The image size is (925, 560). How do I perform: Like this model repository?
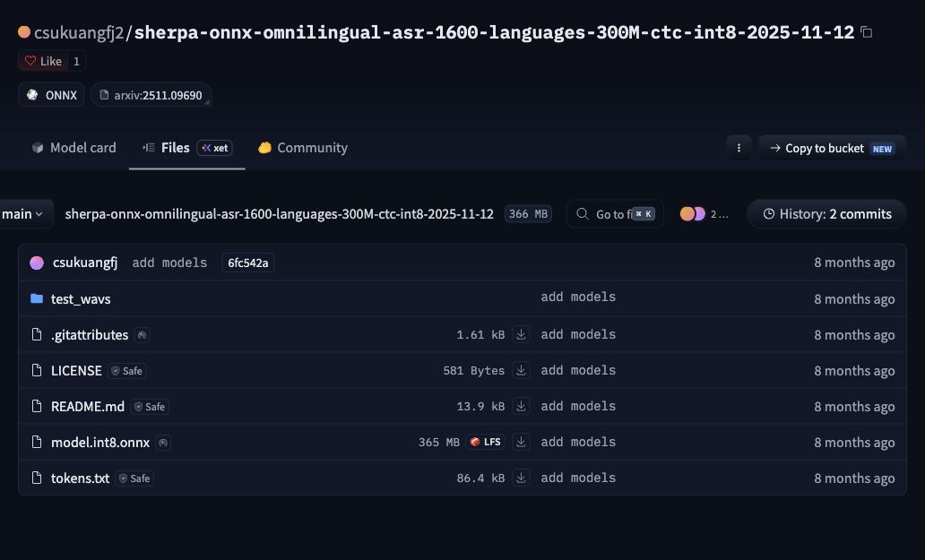[43, 61]
